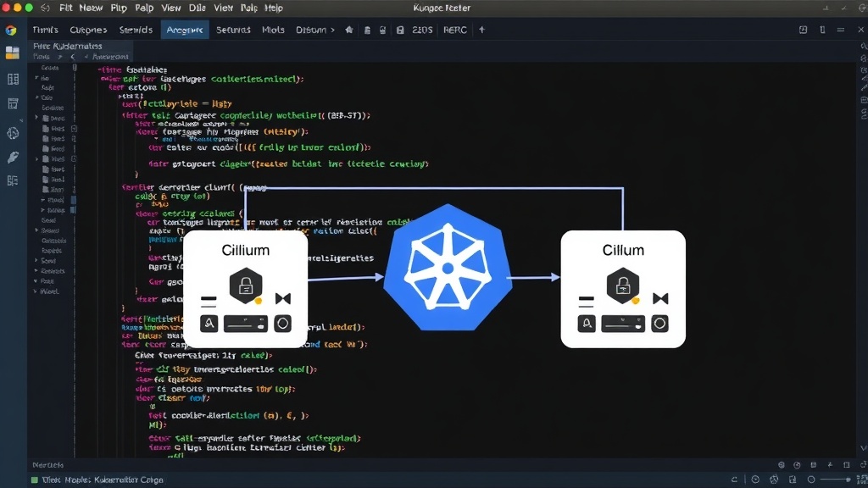The image size is (868, 488).
Task: Expand the Sans tree node arrow
Action: tap(36, 261)
